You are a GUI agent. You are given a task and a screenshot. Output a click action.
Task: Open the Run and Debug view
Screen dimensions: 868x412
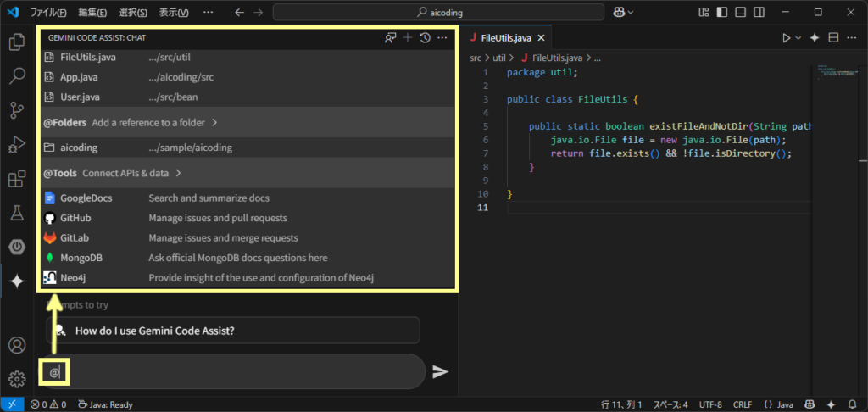pyautogui.click(x=17, y=144)
